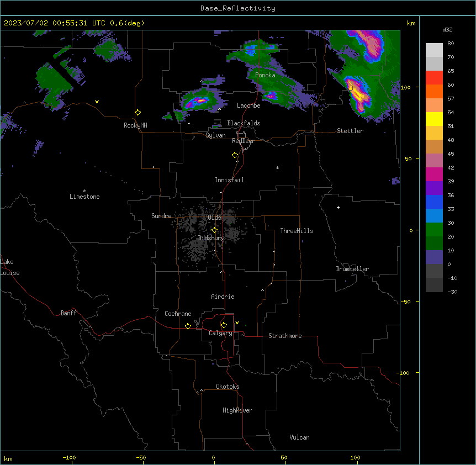Click the 2023/07/02 00:55:31 UTC timestamp

[x=54, y=23]
